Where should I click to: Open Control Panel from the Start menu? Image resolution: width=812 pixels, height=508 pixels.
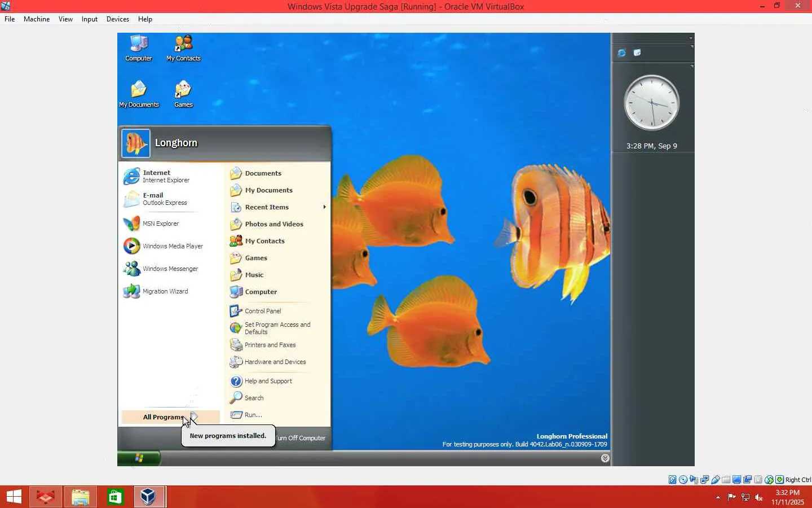coord(277,311)
